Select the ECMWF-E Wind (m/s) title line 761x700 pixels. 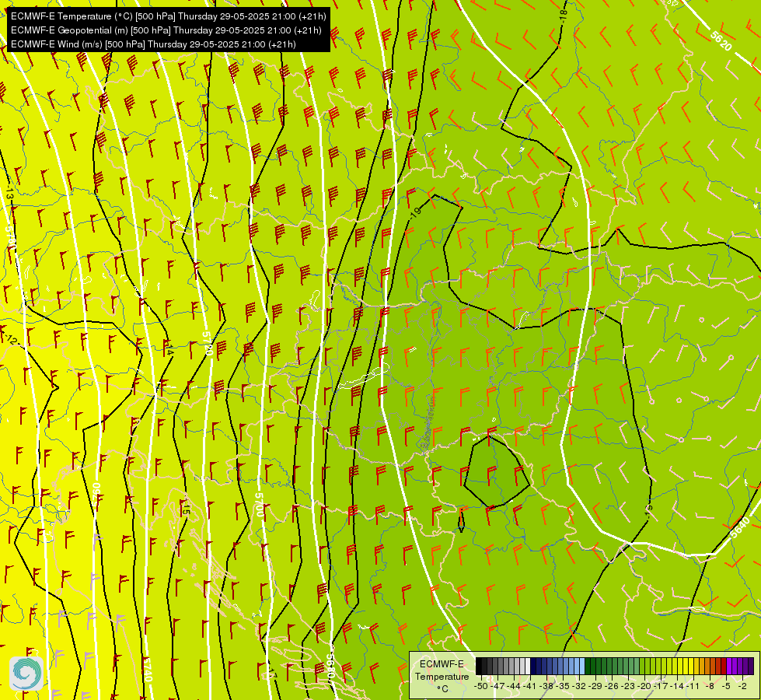(153, 44)
